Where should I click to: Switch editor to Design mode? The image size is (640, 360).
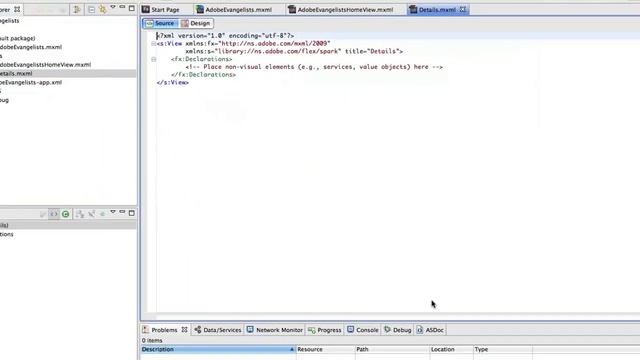196,23
